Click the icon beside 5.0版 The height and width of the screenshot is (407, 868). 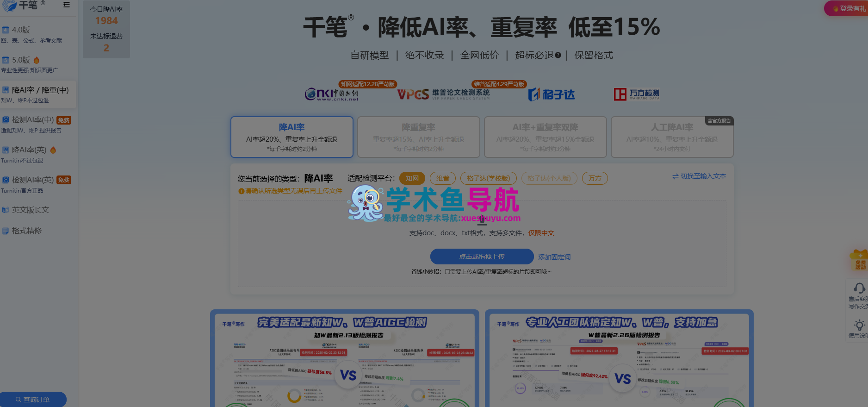pos(6,60)
